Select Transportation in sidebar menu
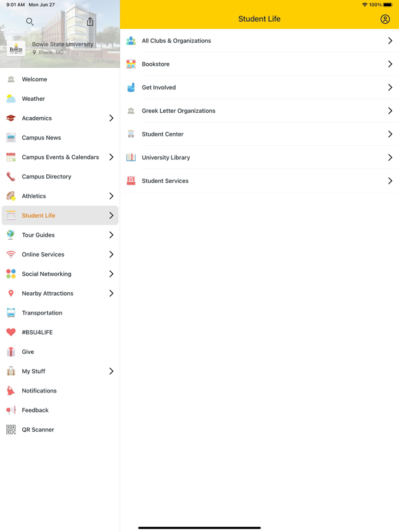This screenshot has height=532, width=399. click(x=42, y=313)
